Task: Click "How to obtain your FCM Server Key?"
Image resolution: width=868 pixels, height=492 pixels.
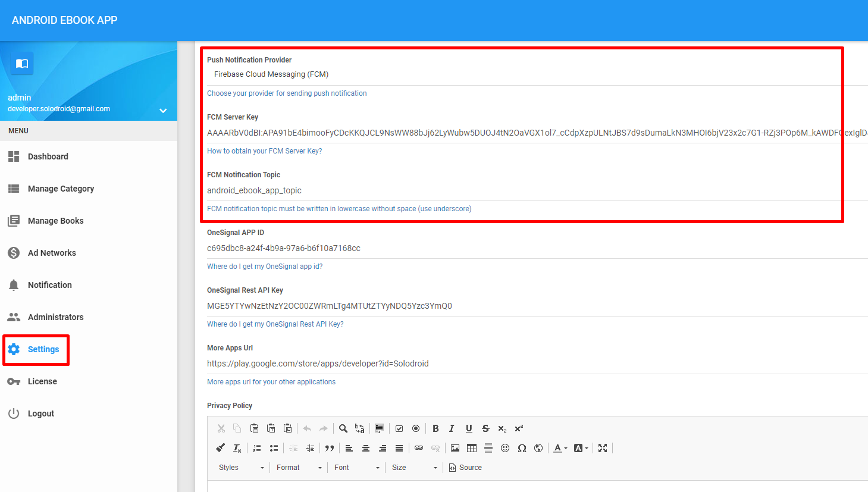Action: [264, 151]
